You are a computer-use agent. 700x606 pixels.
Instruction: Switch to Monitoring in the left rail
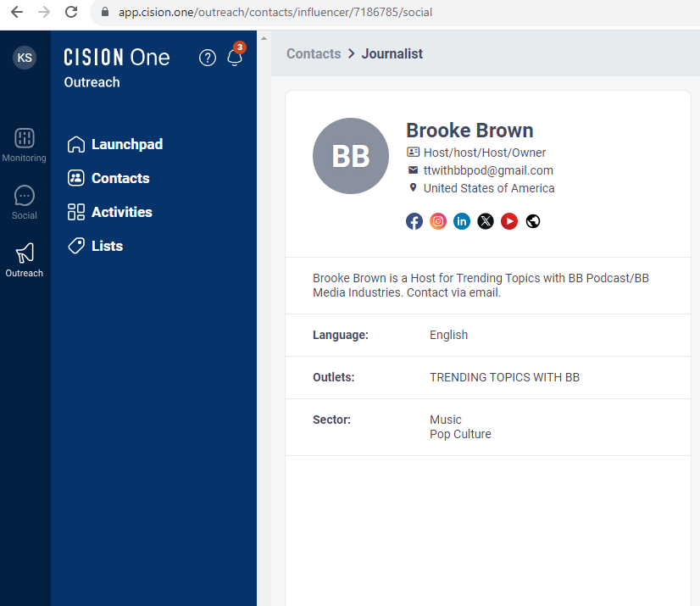tap(24, 145)
